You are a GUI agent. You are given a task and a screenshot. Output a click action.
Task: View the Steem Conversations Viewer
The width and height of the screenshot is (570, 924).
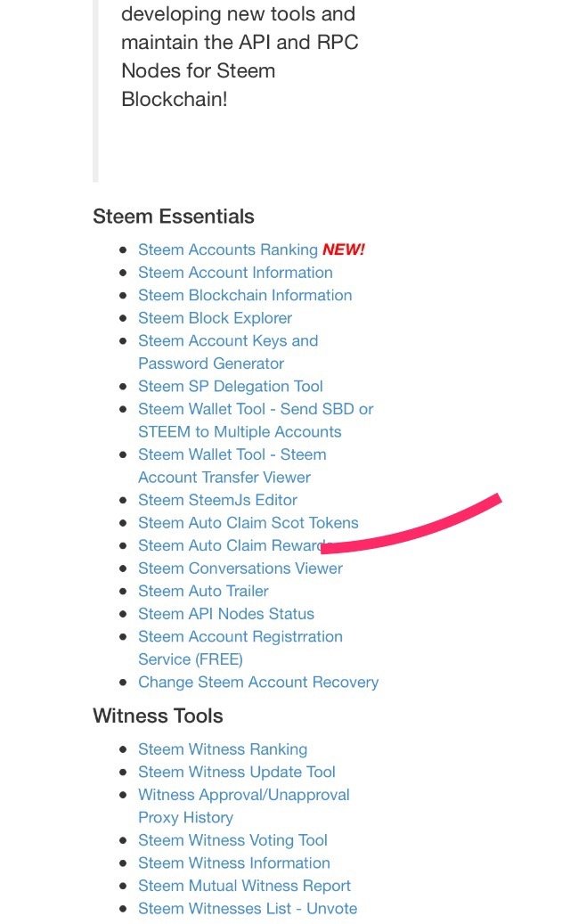pos(240,568)
